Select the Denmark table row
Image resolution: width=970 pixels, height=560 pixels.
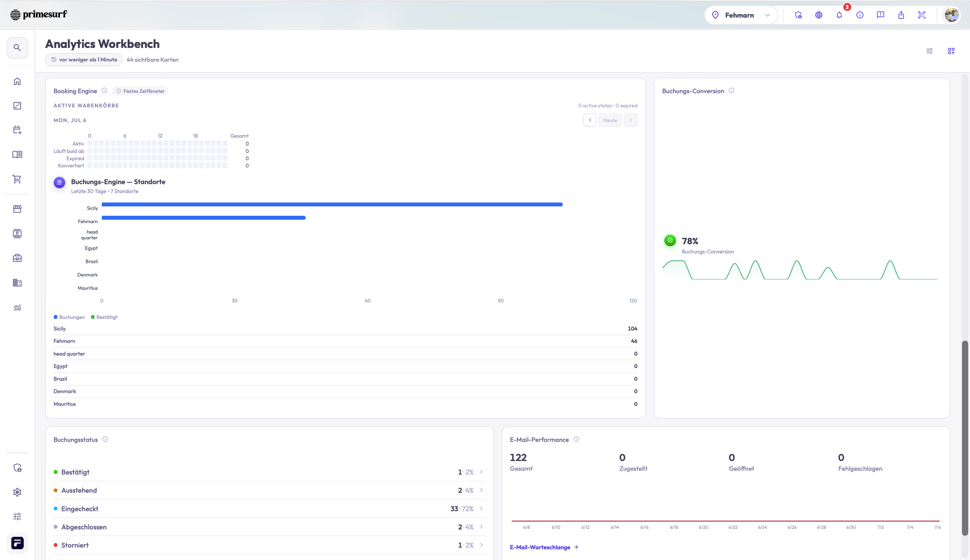tap(345, 391)
